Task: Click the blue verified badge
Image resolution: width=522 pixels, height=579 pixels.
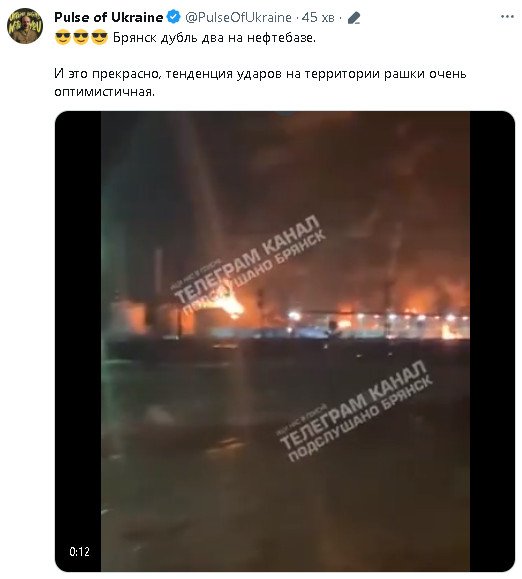Action: [x=174, y=17]
